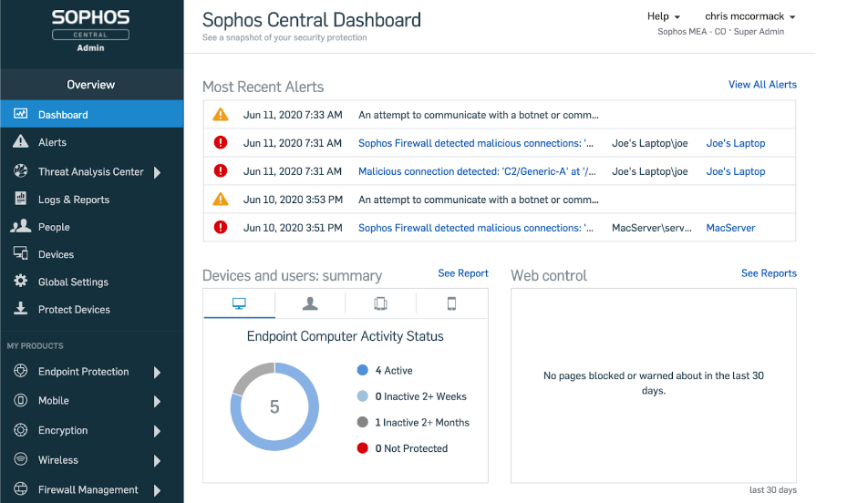Open See Report link for devices summary
Viewport: 868px width, 503px height.
(463, 273)
